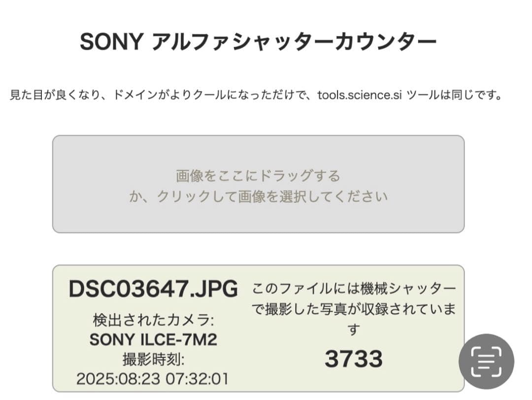532x400 pixels.
Task: Click the mechanical shutter message text
Action: pos(354,308)
